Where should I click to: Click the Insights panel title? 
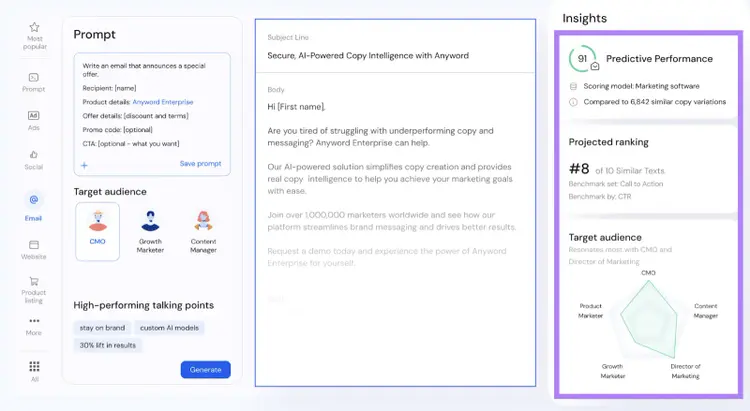pos(585,18)
